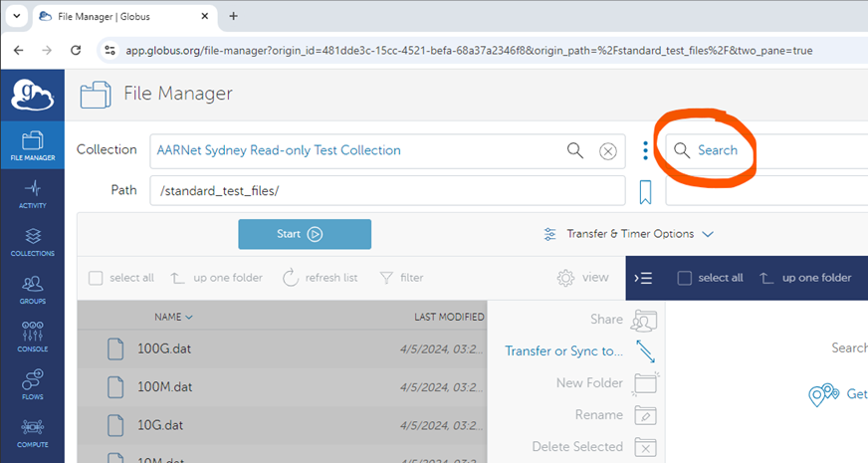
Task: Click the Share people icon
Action: pos(645,321)
